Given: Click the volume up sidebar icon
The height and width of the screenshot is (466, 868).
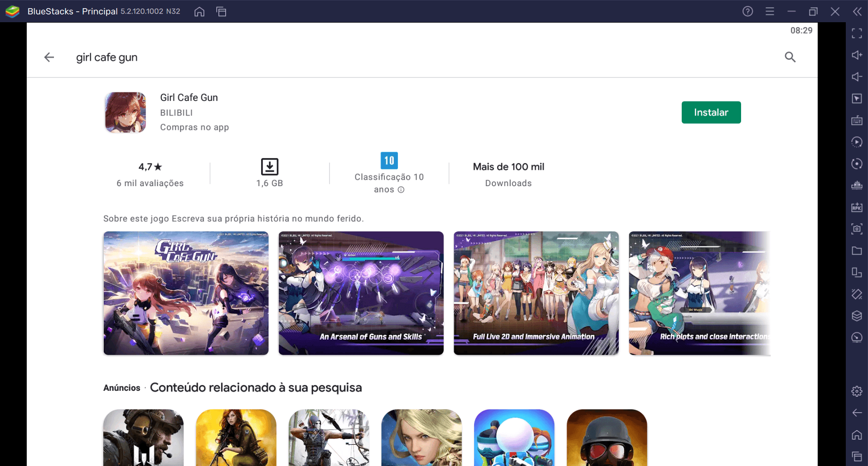Looking at the screenshot, I should click(x=857, y=55).
